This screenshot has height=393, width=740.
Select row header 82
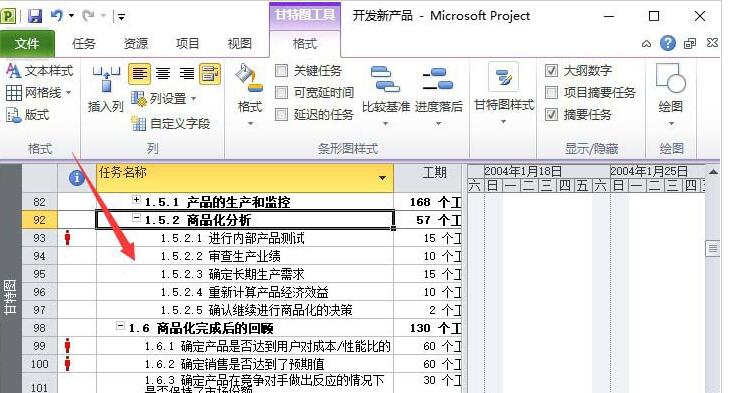coord(40,202)
